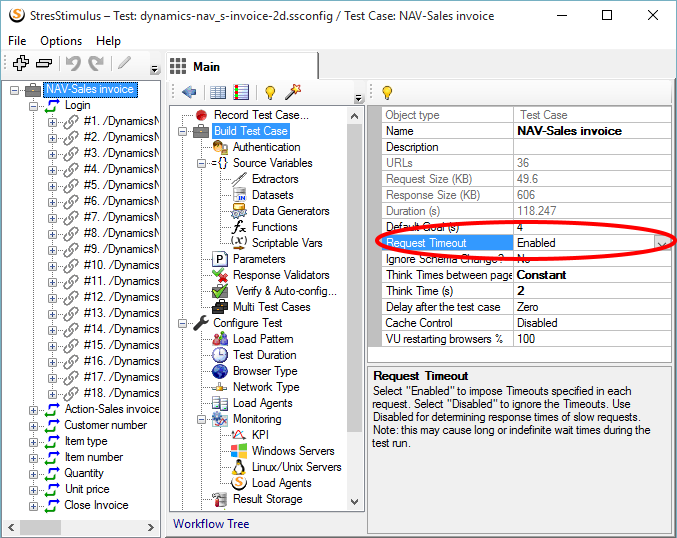Open the Help menu
The width and height of the screenshot is (677, 538).
tap(108, 41)
